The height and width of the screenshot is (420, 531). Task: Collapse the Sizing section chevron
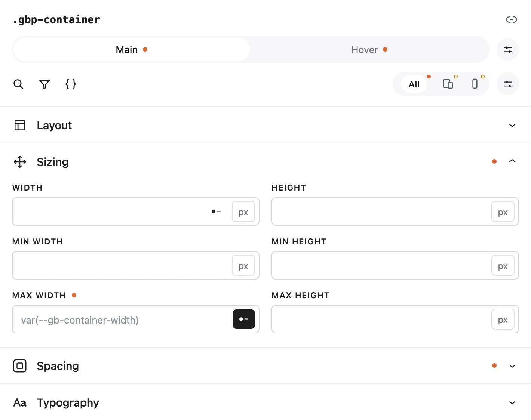pyautogui.click(x=512, y=161)
